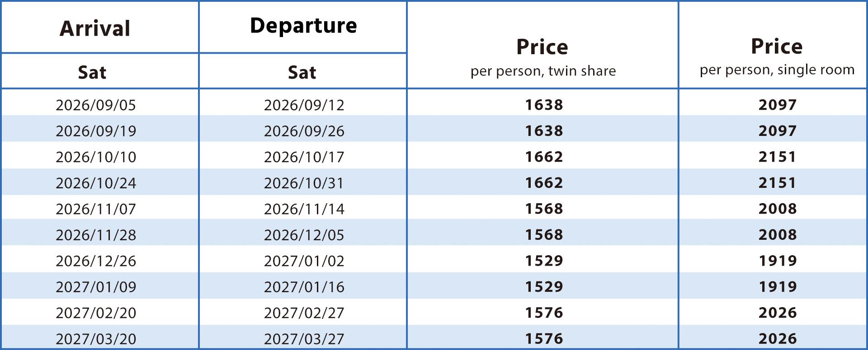Click departure date 2026/10/31
This screenshot has height=350, width=868.
point(304,183)
